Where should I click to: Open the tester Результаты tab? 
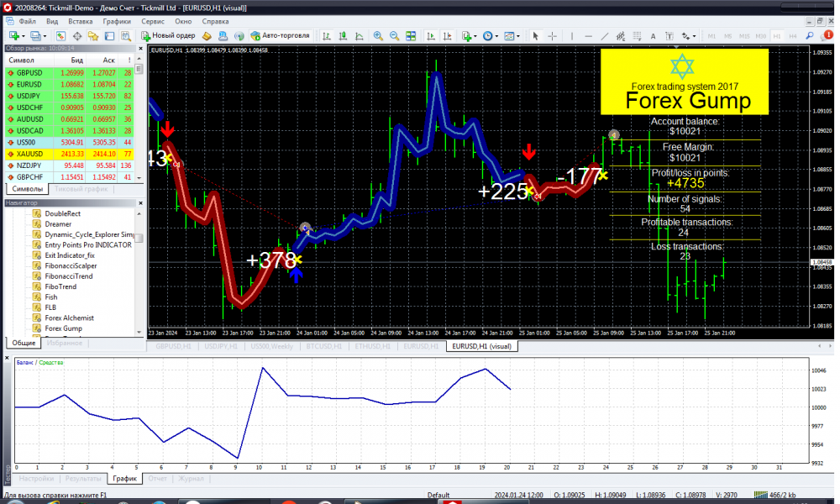[x=83, y=479]
